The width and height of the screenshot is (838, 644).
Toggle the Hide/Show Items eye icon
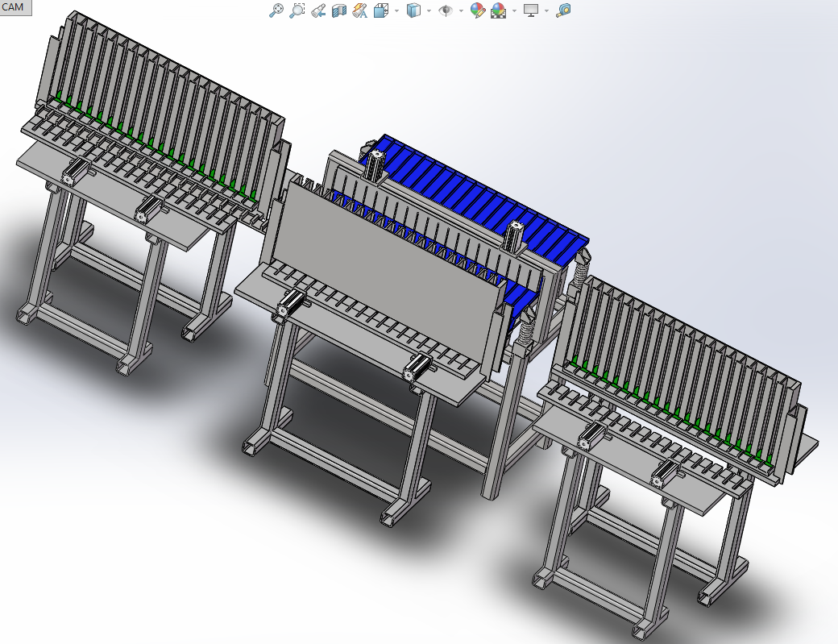pyautogui.click(x=445, y=10)
